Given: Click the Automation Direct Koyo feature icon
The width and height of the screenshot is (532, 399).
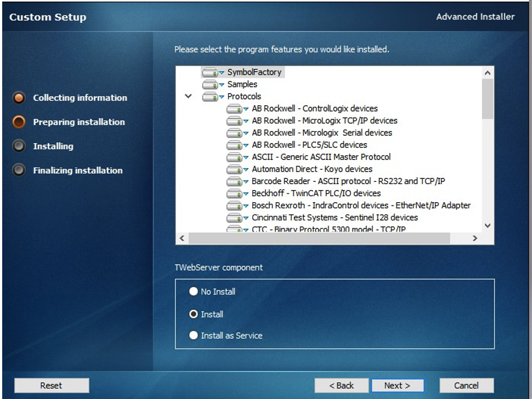Looking at the screenshot, I should coord(235,169).
